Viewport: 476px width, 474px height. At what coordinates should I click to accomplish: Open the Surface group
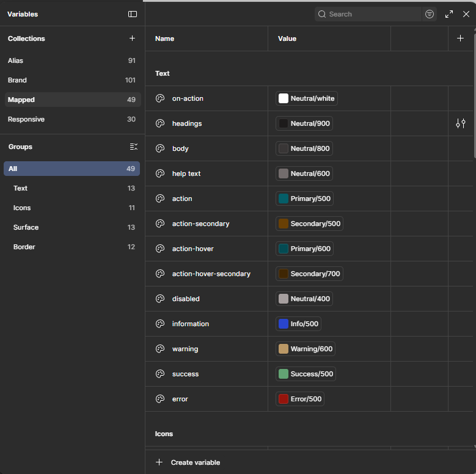point(71,227)
